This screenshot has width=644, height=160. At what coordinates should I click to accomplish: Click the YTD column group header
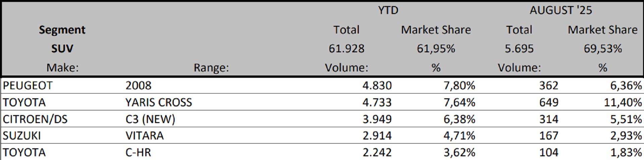pos(388,10)
